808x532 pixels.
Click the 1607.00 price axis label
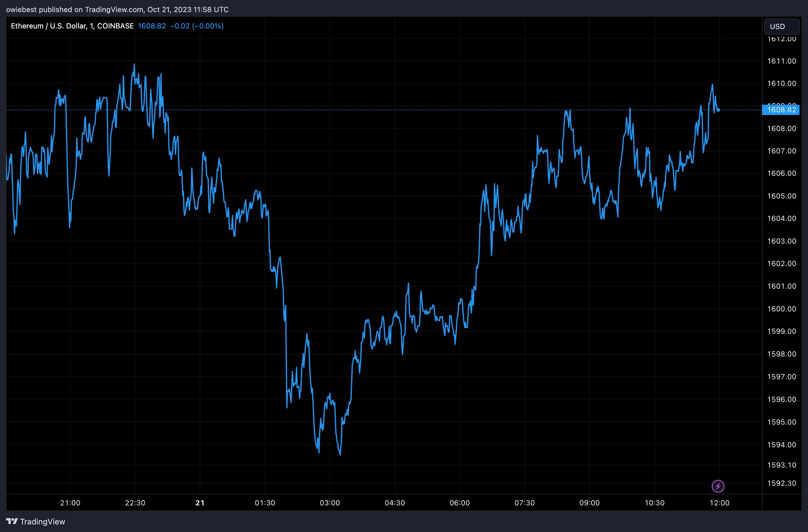click(x=781, y=151)
